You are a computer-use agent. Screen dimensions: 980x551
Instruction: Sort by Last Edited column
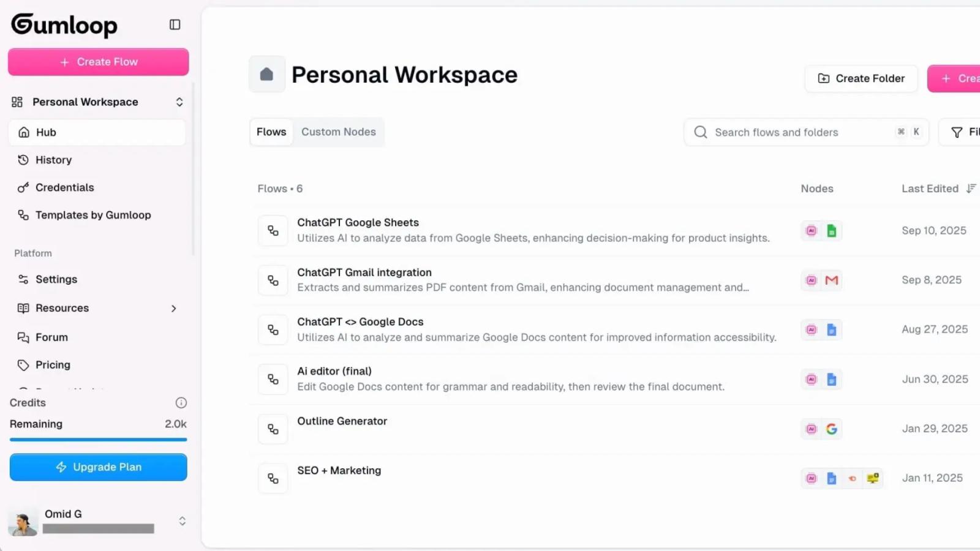[x=938, y=189]
